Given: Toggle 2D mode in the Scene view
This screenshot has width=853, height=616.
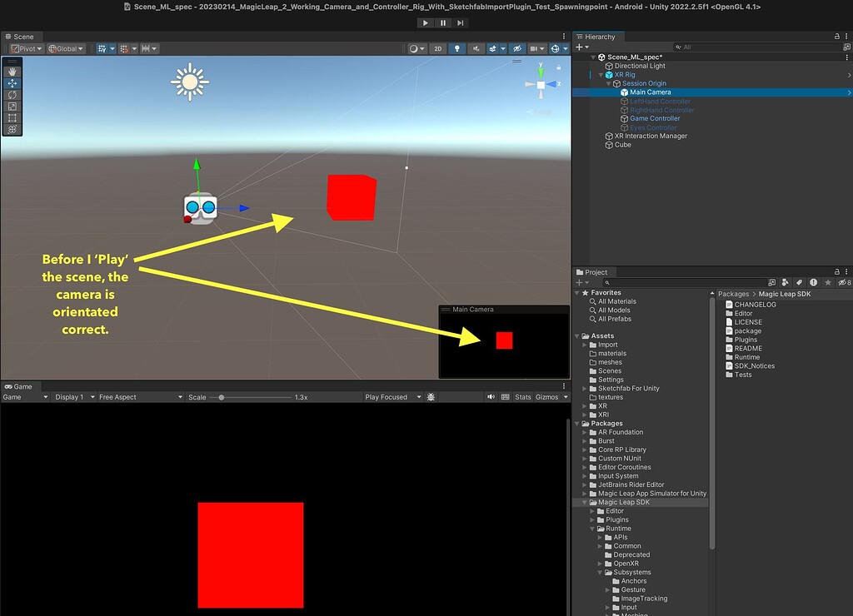Looking at the screenshot, I should point(437,48).
